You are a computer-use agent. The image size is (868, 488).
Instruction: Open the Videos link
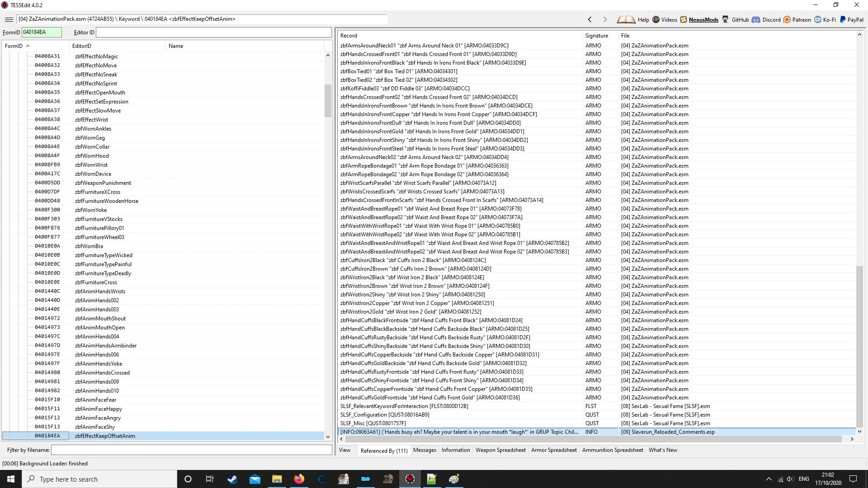click(x=665, y=20)
